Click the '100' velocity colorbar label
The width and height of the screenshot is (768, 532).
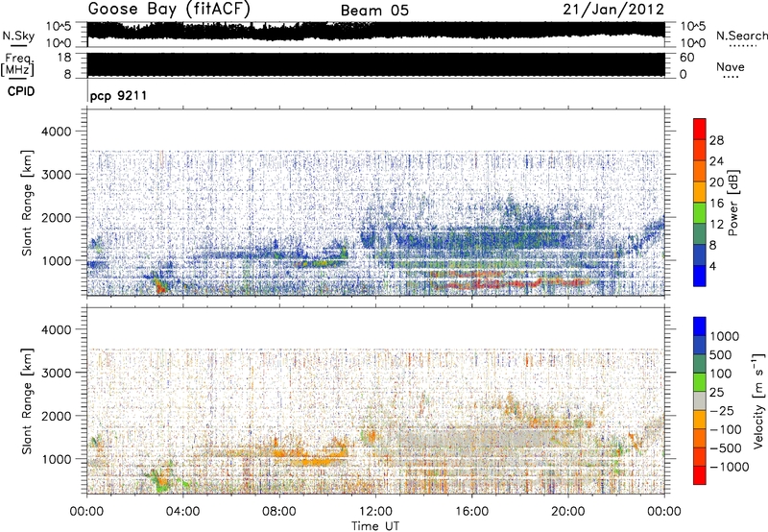point(721,374)
